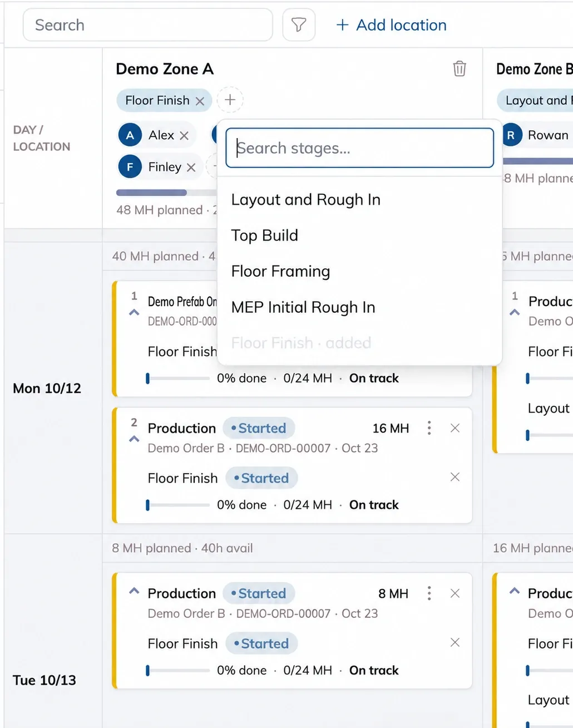This screenshot has height=728, width=573.
Task: Collapse Tuesday Production 8 MH chevron
Action: coord(134,591)
